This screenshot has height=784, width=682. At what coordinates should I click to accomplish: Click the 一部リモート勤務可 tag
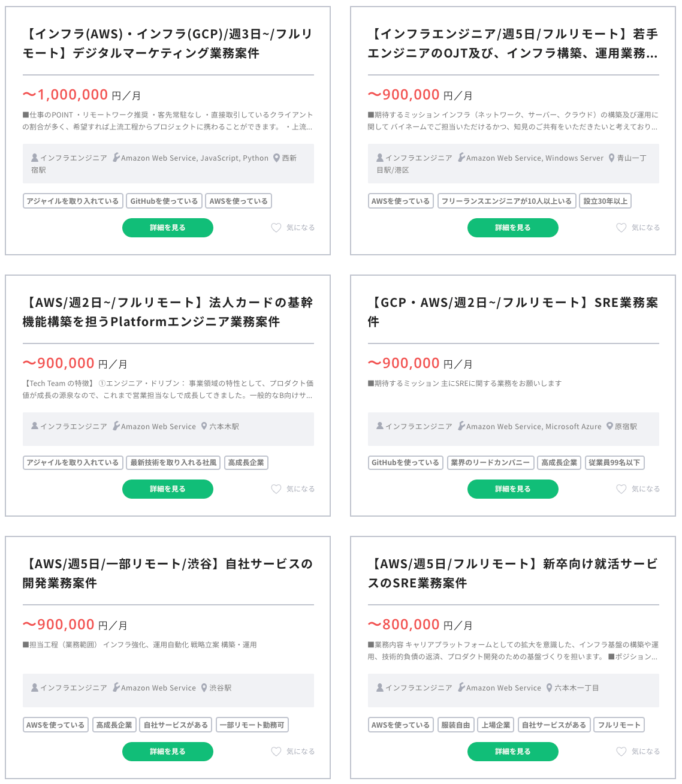252,725
